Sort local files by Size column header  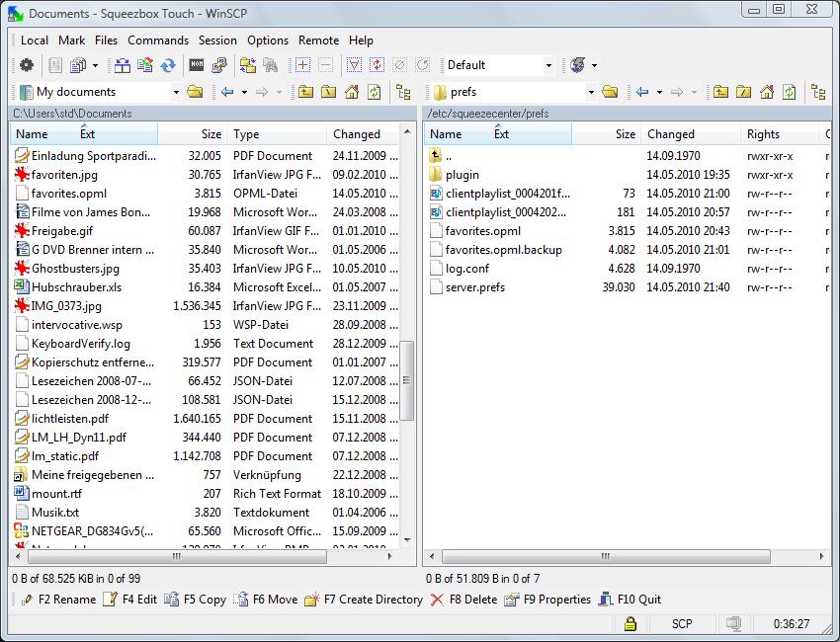click(x=210, y=134)
